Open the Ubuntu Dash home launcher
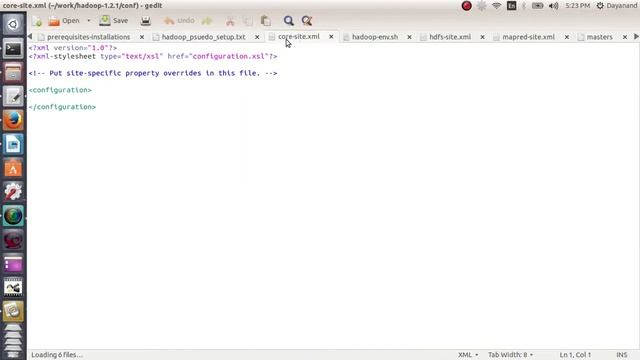This screenshot has height=360, width=640. 13,24
